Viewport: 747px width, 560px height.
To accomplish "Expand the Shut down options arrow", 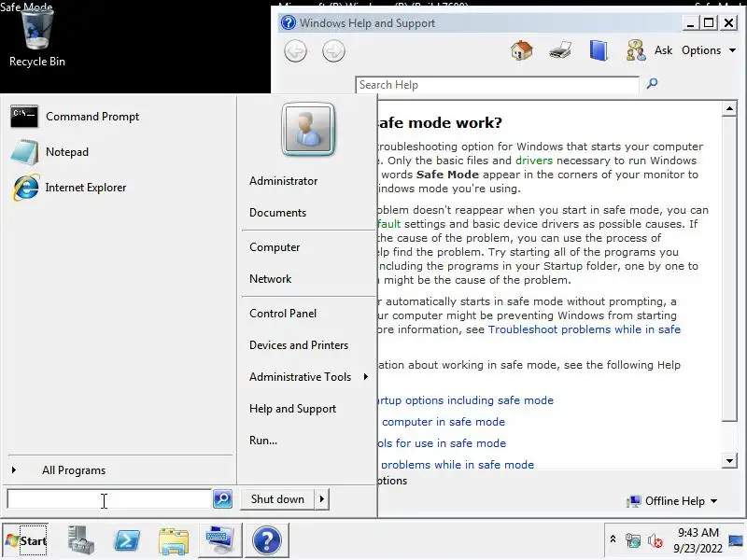I will (322, 498).
